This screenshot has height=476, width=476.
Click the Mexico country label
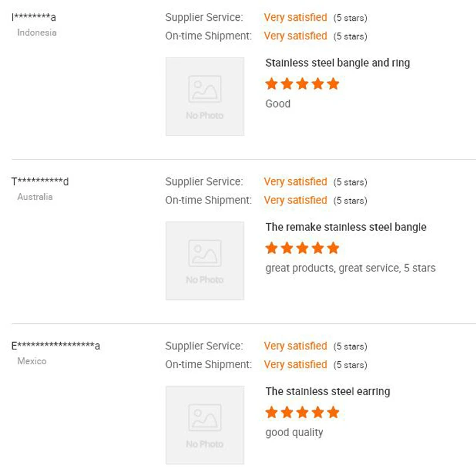(x=32, y=361)
